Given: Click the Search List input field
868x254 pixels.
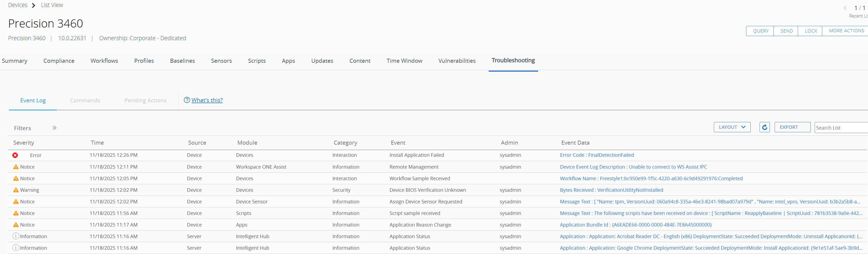Looking at the screenshot, I should 841,127.
